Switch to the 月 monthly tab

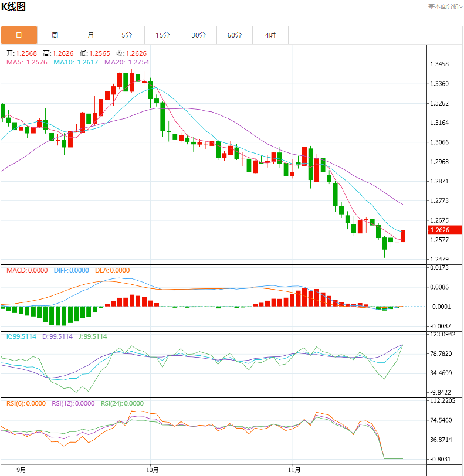coord(90,35)
